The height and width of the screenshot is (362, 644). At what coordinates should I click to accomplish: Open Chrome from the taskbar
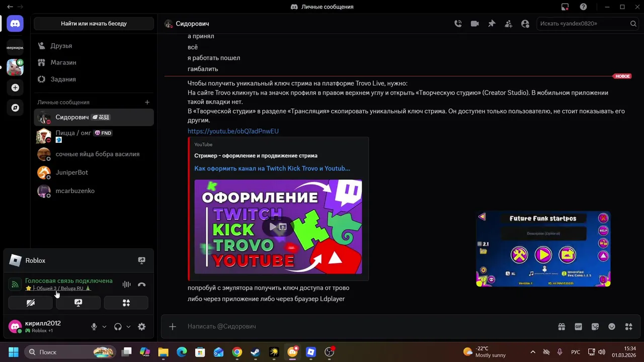click(x=237, y=352)
